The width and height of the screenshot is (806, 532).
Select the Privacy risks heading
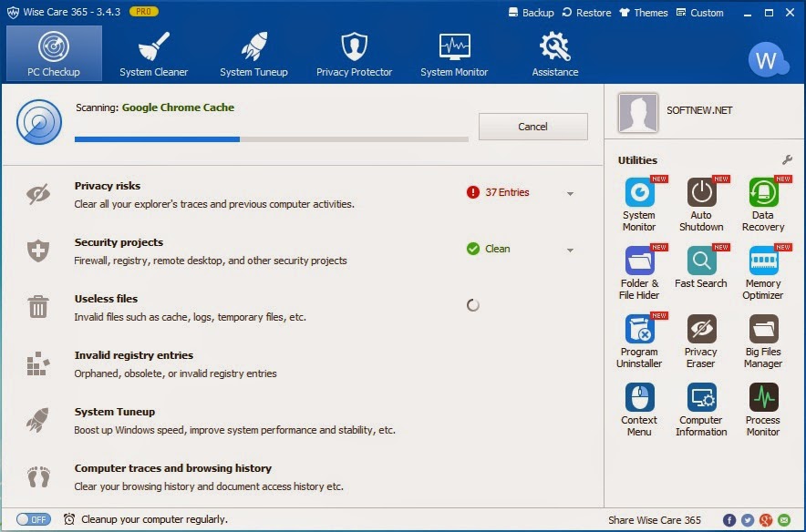point(108,186)
